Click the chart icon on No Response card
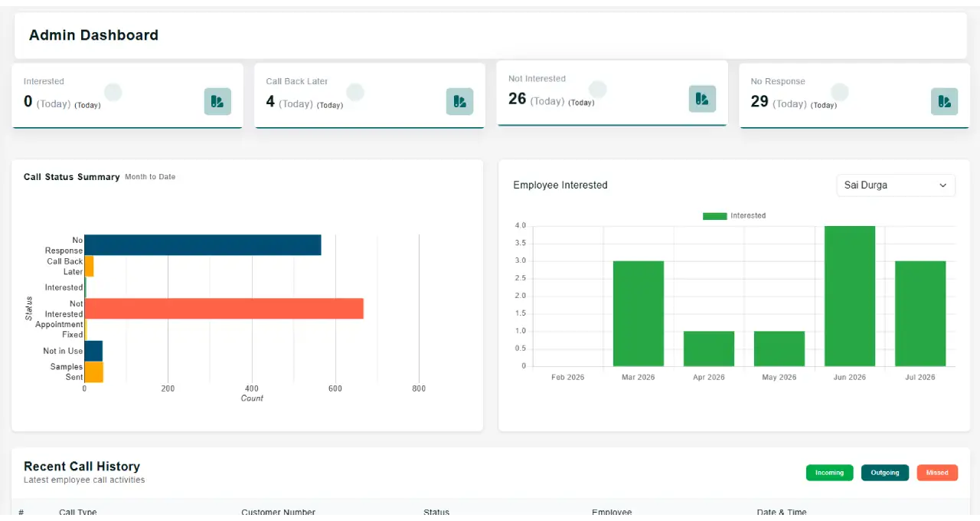 click(x=944, y=101)
